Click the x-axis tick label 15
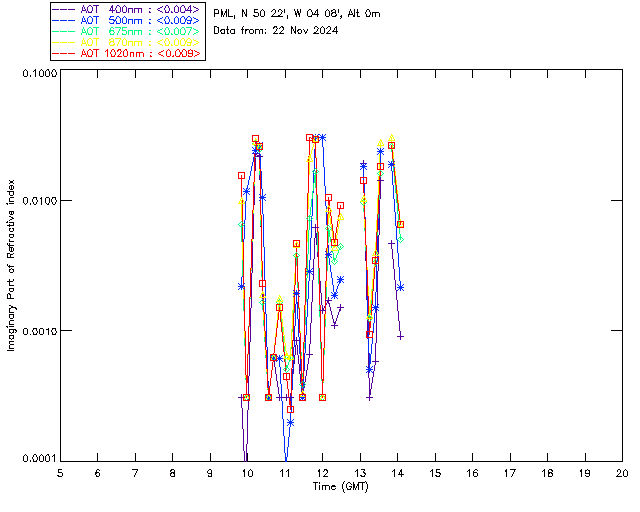Screen dimensions: 640x512 (x=435, y=473)
